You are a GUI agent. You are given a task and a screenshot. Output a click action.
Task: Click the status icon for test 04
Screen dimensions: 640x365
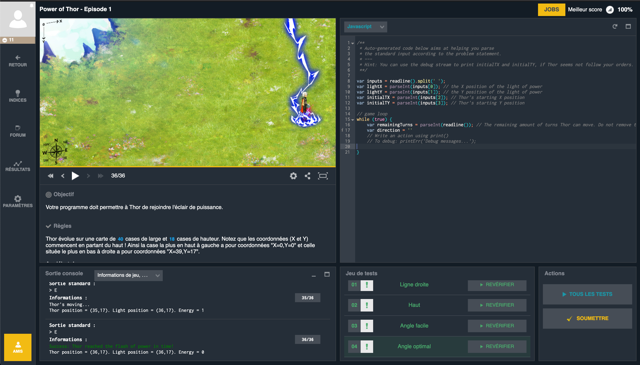(367, 347)
